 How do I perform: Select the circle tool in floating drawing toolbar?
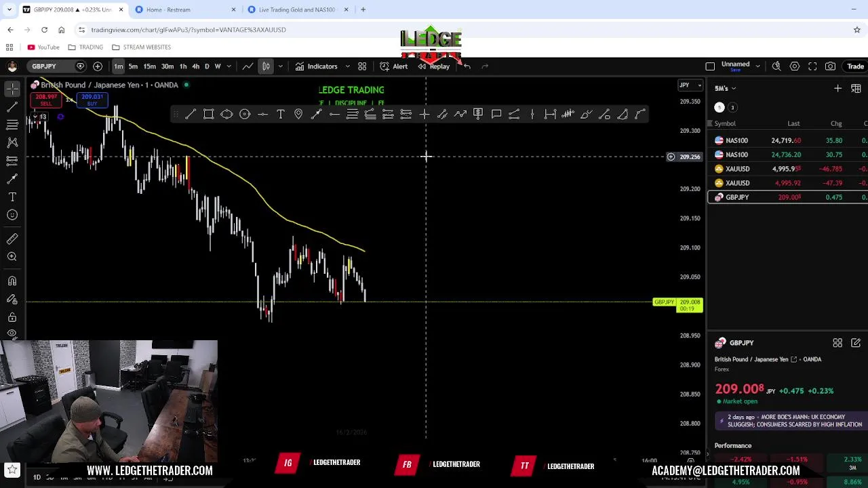[x=245, y=115]
